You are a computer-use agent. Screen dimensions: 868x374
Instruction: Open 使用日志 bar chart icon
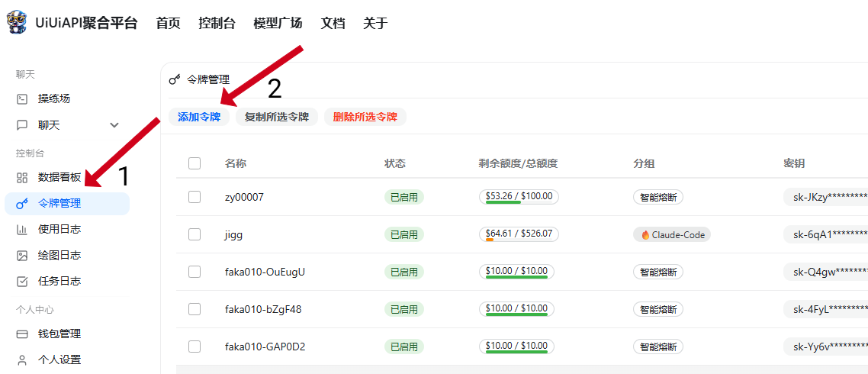(22, 229)
